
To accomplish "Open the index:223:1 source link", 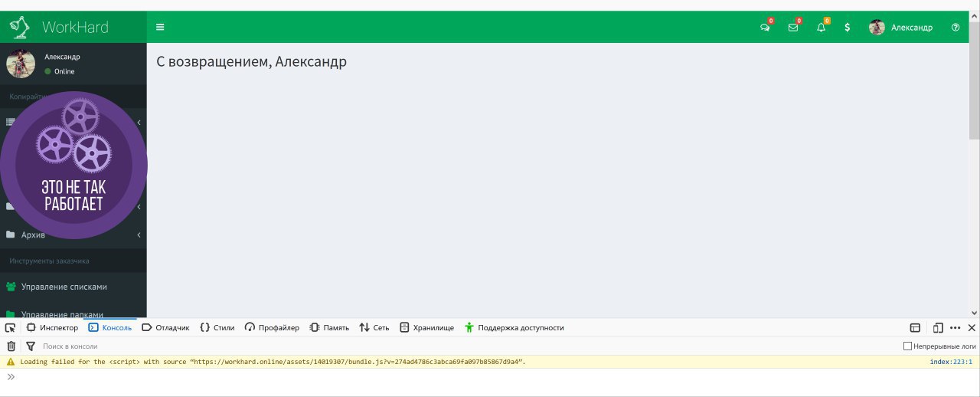I will [x=951, y=362].
